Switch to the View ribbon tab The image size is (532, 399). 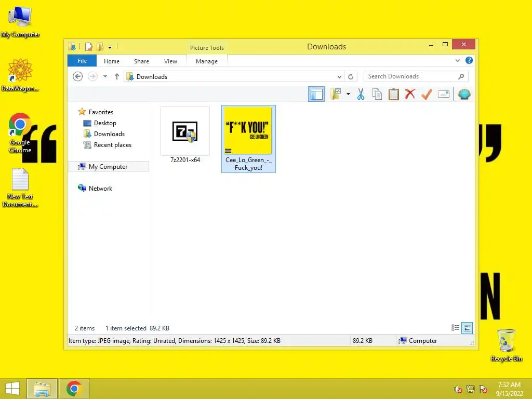pos(170,61)
